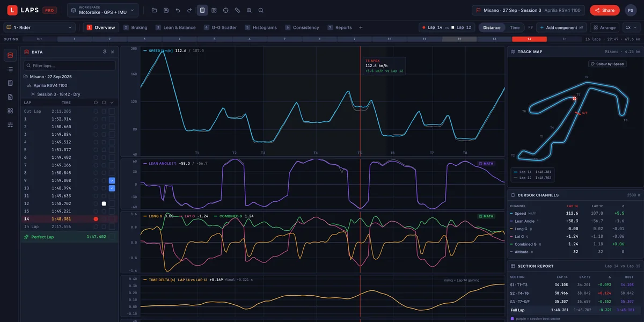Click the Filter laps search field

click(x=69, y=65)
